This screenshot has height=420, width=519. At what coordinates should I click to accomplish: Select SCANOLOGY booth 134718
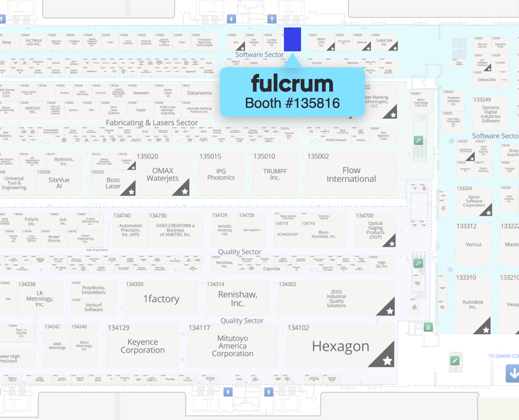coord(288,234)
